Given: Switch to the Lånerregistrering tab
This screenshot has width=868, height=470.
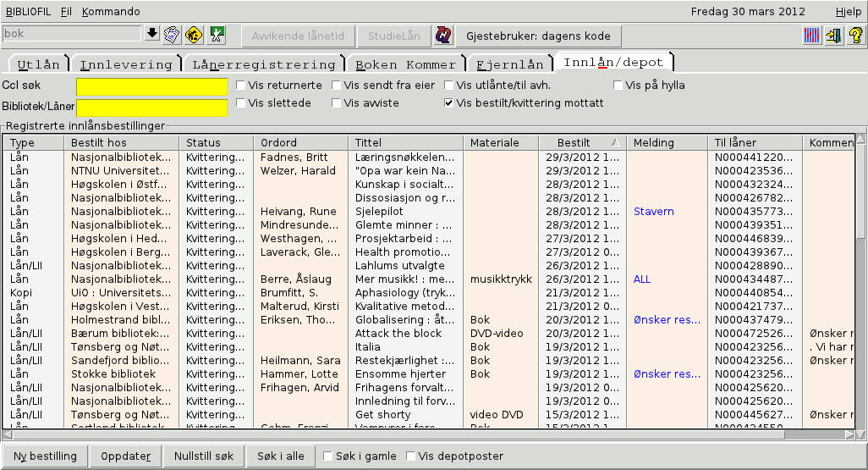Looking at the screenshot, I should 263,64.
